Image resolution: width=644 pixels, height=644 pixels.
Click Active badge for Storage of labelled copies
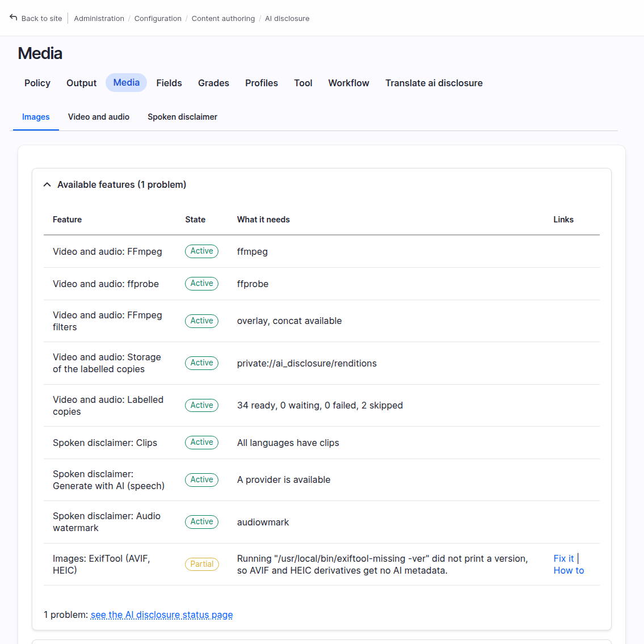201,363
